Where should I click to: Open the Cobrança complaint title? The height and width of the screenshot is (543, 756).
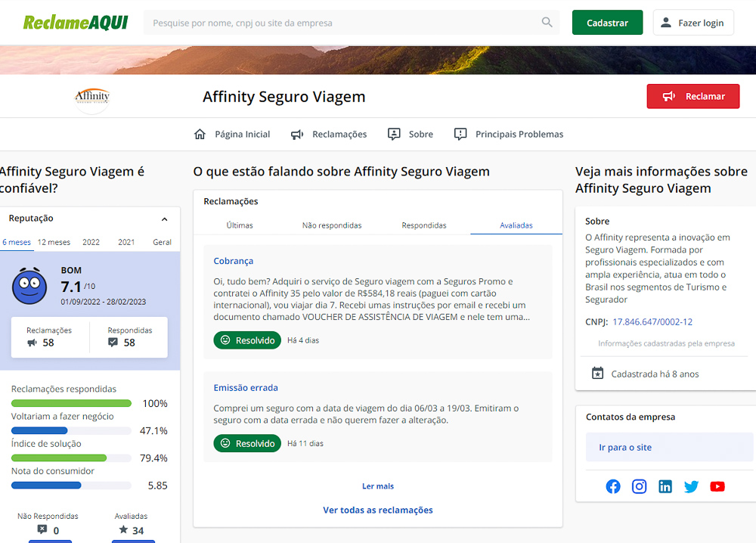point(234,261)
